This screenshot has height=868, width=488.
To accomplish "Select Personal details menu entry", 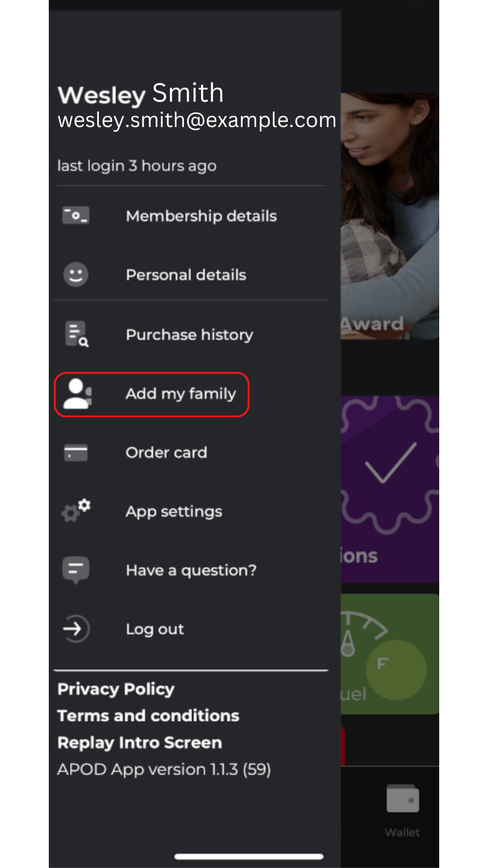I will pyautogui.click(x=186, y=275).
